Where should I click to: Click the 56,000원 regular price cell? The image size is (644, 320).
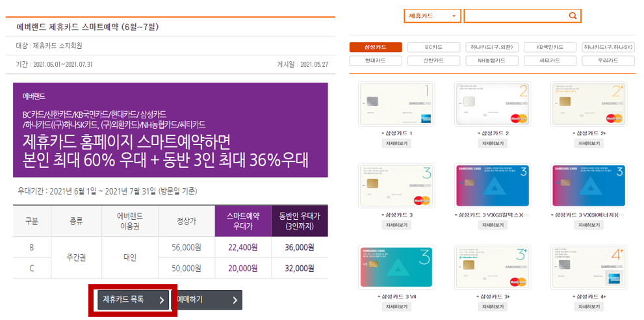click(186, 247)
